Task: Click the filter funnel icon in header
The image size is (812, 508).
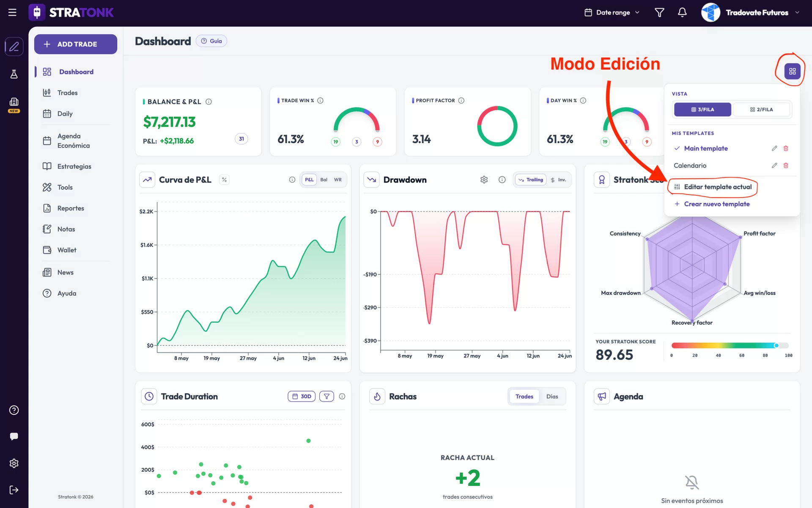Action: click(x=659, y=13)
